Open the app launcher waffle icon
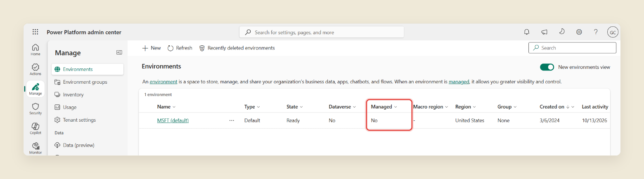Screen dimensions: 644x179 pyautogui.click(x=36, y=32)
